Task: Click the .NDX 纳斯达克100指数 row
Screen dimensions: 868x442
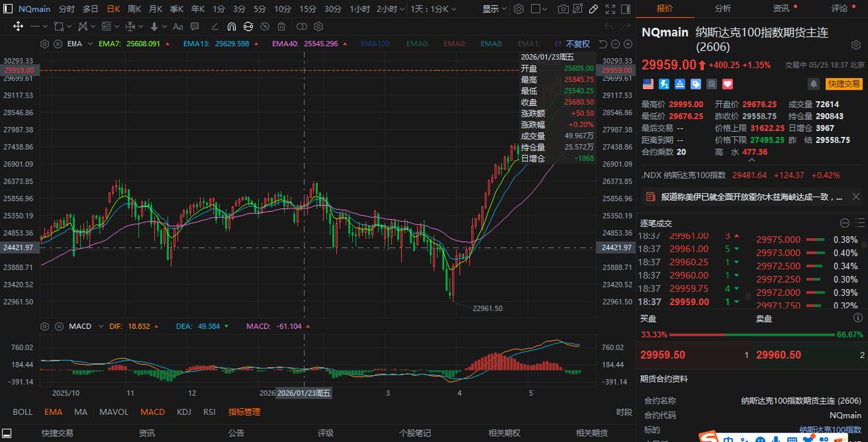Action: (x=752, y=175)
